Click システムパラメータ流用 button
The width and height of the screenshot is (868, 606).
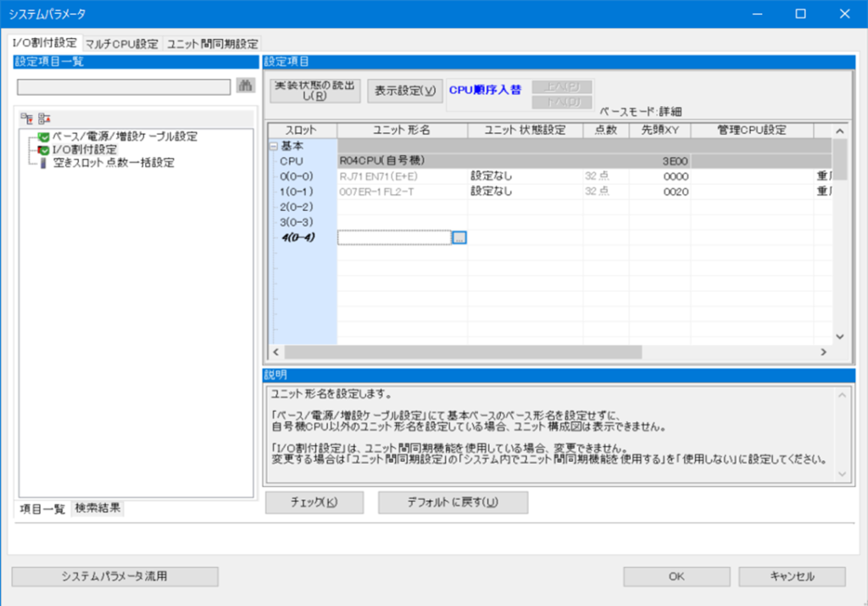pyautogui.click(x=114, y=576)
